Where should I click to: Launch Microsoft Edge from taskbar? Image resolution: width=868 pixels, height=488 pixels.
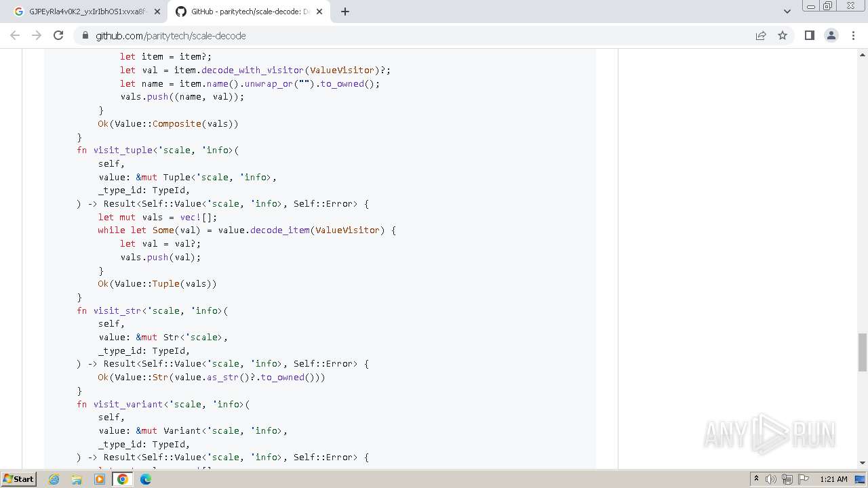pyautogui.click(x=146, y=479)
